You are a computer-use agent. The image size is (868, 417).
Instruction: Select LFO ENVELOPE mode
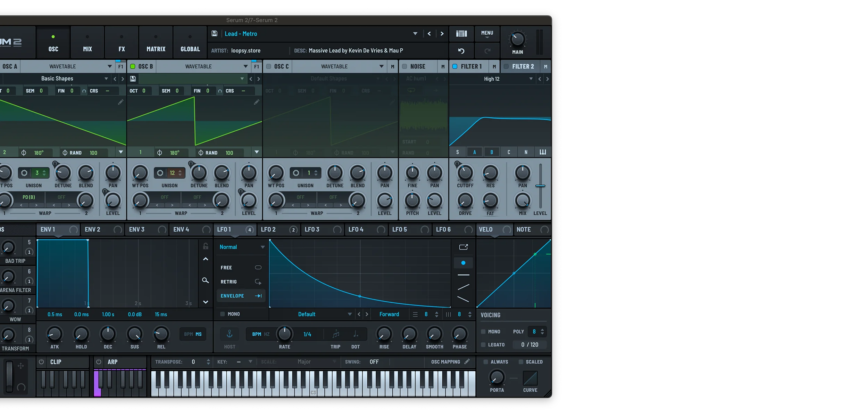(241, 296)
